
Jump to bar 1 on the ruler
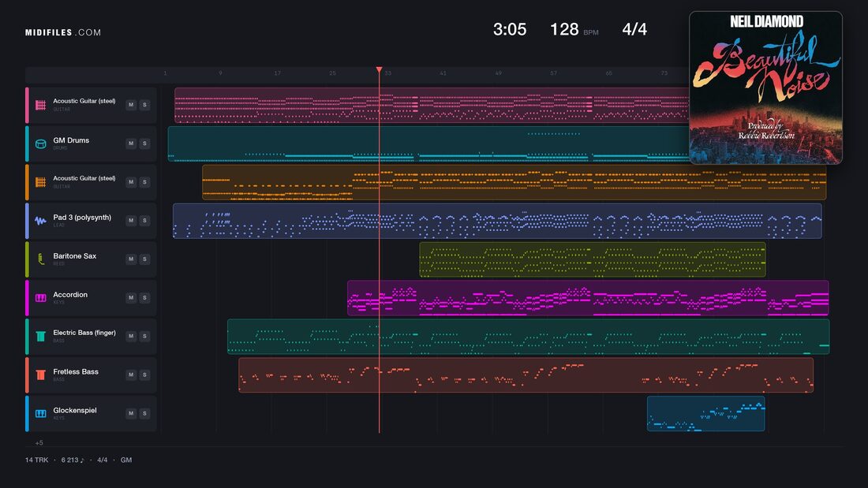[165, 73]
